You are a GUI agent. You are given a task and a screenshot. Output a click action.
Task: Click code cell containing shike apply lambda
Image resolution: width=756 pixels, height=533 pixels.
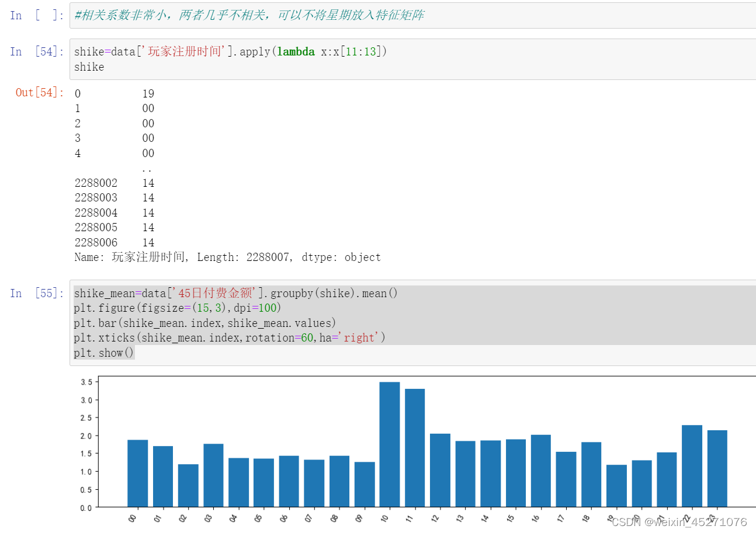(x=412, y=59)
